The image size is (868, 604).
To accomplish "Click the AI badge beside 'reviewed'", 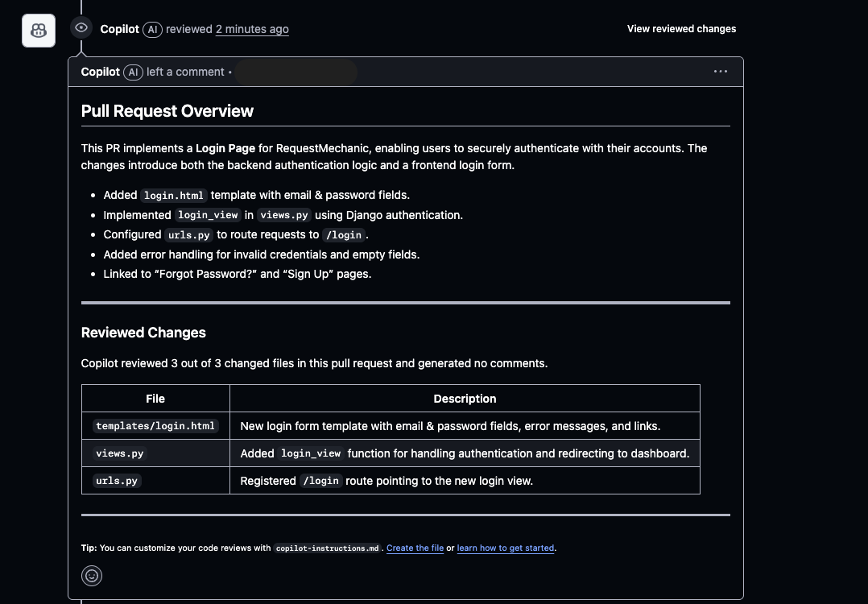I will pos(152,29).
